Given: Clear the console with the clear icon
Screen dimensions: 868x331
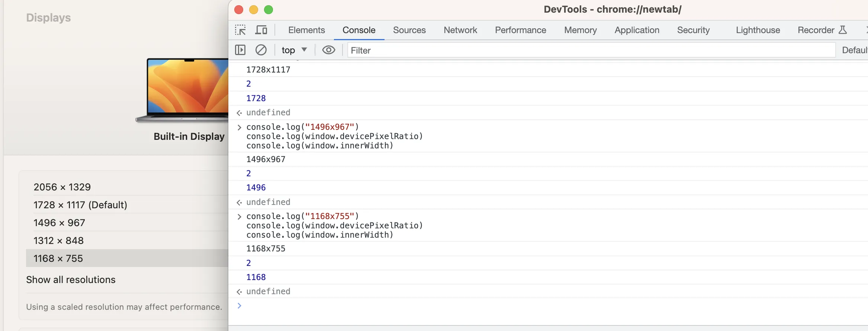Looking at the screenshot, I should coord(261,50).
